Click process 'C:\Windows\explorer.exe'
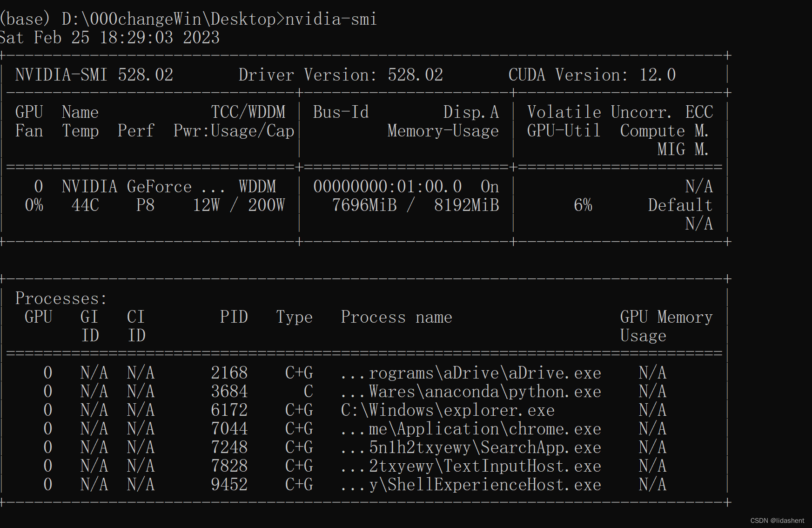The width and height of the screenshot is (812, 528). point(448,410)
